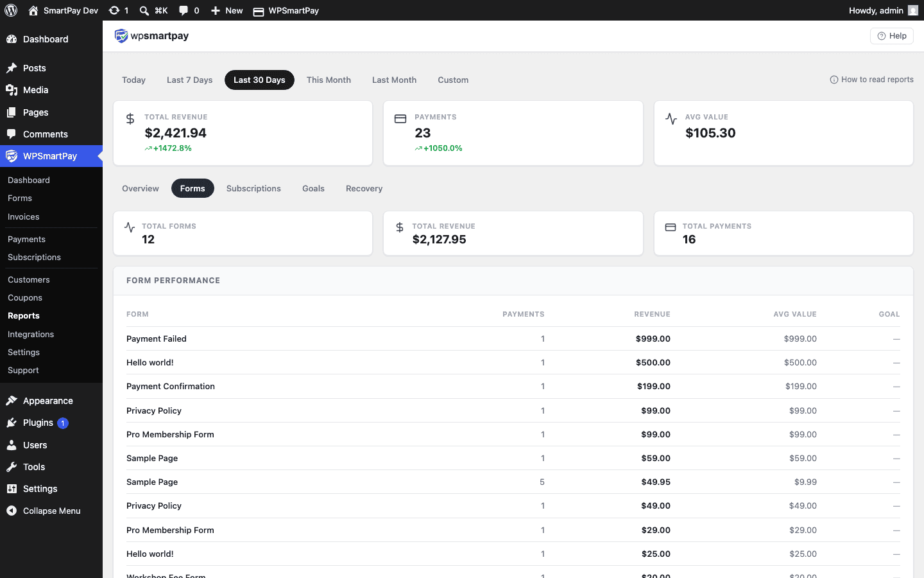Image resolution: width=924 pixels, height=578 pixels.
Task: Open Reports submenu item
Action: click(24, 316)
